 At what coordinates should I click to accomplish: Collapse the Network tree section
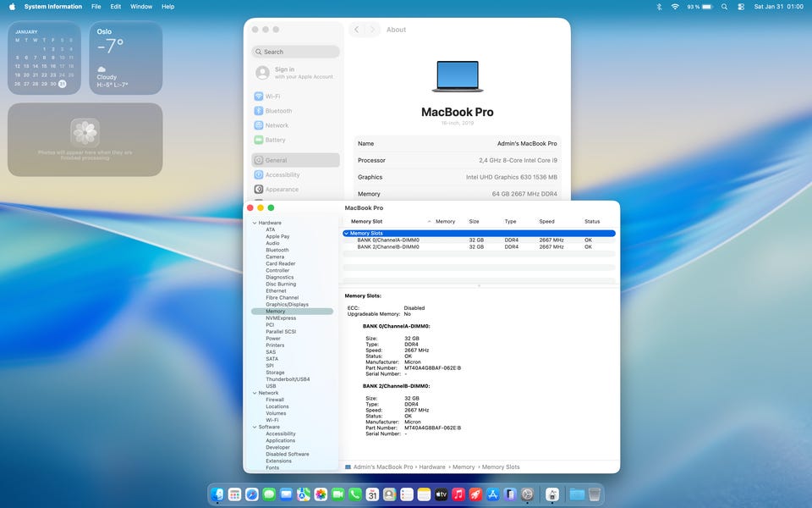[x=254, y=393]
